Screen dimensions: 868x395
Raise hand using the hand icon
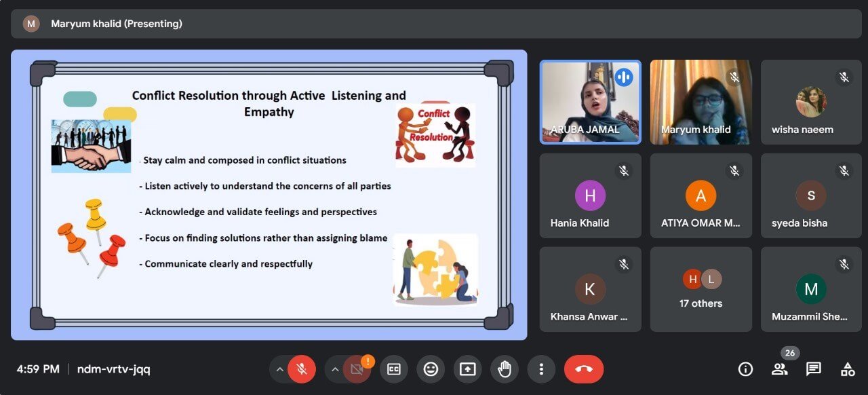click(x=504, y=369)
